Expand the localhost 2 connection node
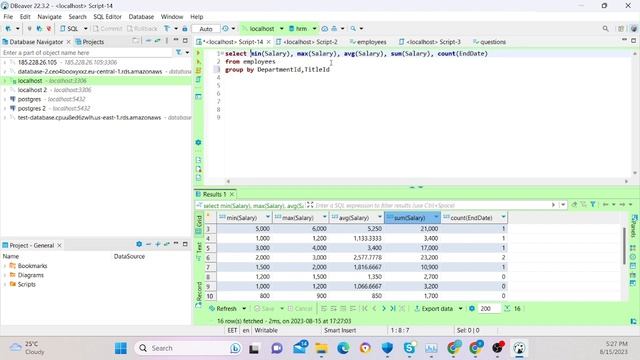This screenshot has height=360, width=640. [x=5, y=90]
